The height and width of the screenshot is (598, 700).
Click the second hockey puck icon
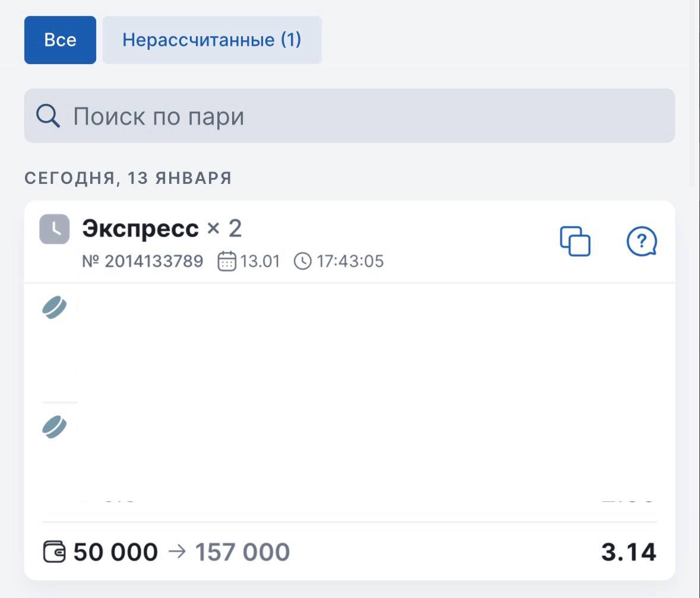55,427
